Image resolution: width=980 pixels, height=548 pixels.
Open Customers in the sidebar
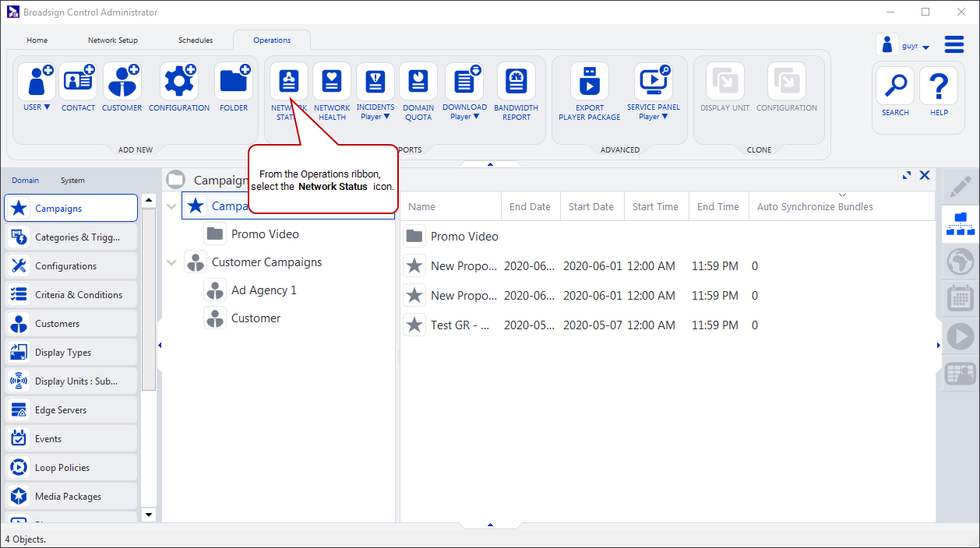pyautogui.click(x=71, y=324)
